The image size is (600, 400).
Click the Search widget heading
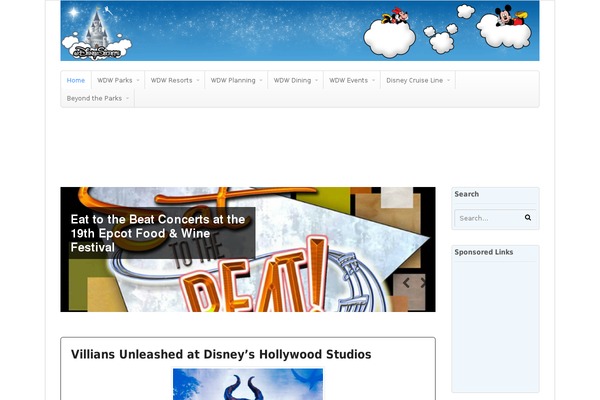(466, 194)
